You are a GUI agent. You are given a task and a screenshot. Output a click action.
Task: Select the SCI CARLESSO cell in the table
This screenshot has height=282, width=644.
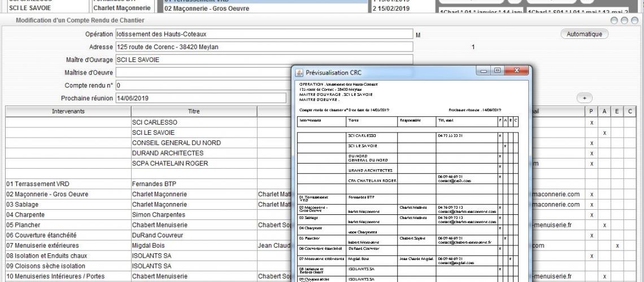tap(194, 122)
